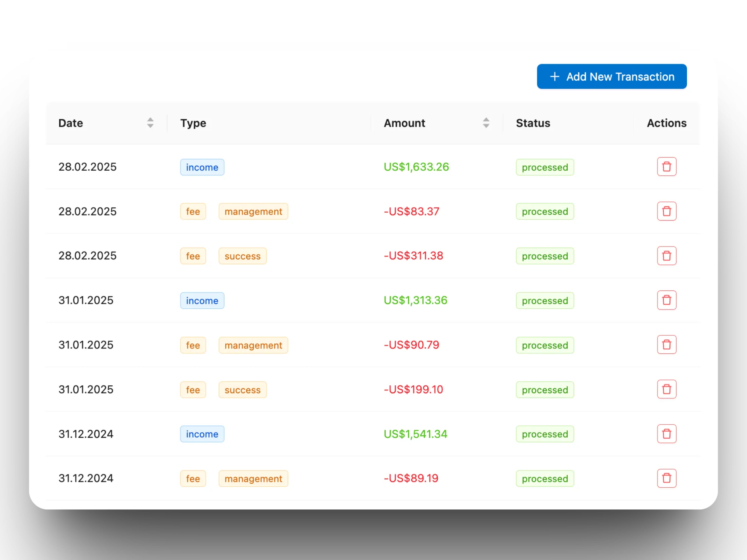Screen dimensions: 747x560
Task: Click management tag on -US$90.79 row
Action: (253, 345)
